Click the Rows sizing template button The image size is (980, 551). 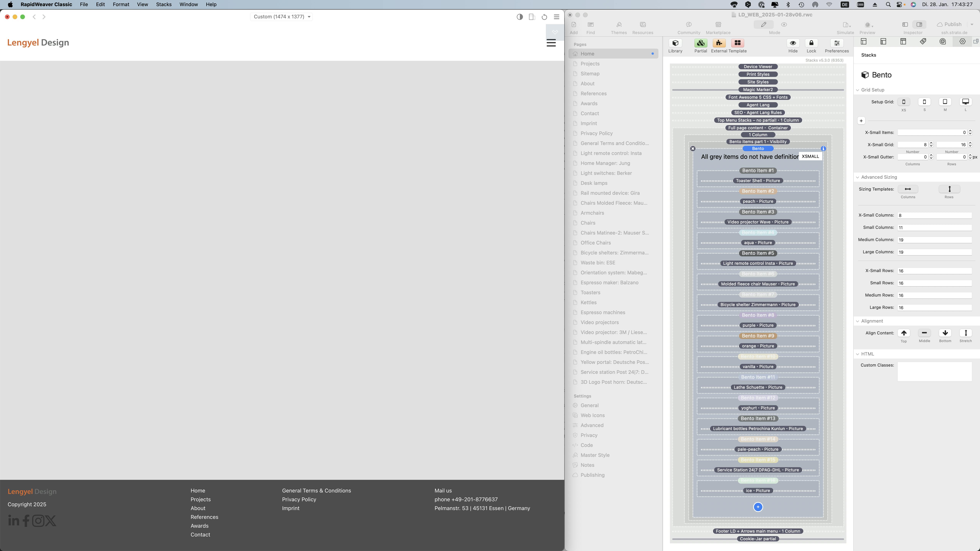coord(949,189)
